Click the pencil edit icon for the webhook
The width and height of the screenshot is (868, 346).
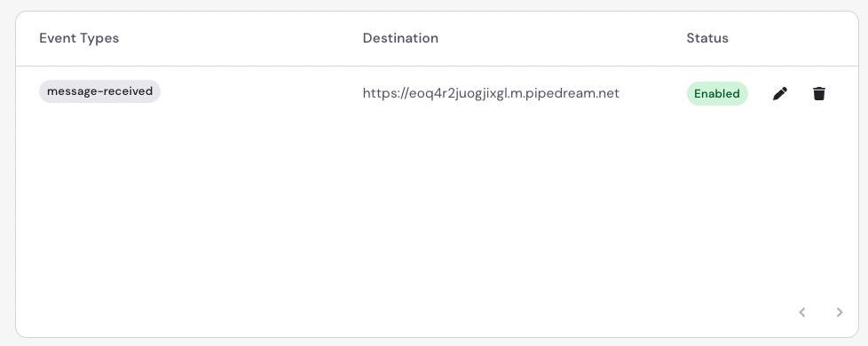[x=779, y=93]
